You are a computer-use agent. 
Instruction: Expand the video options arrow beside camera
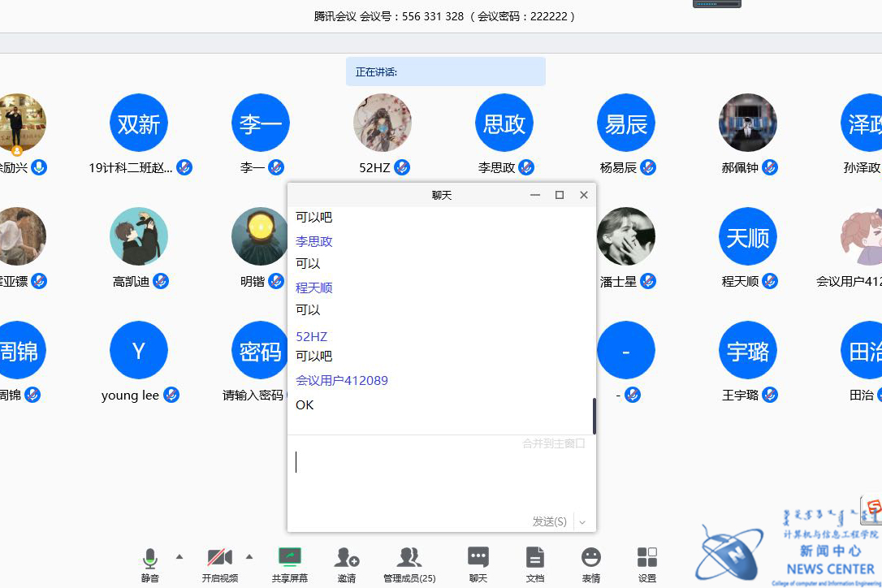pos(249,556)
